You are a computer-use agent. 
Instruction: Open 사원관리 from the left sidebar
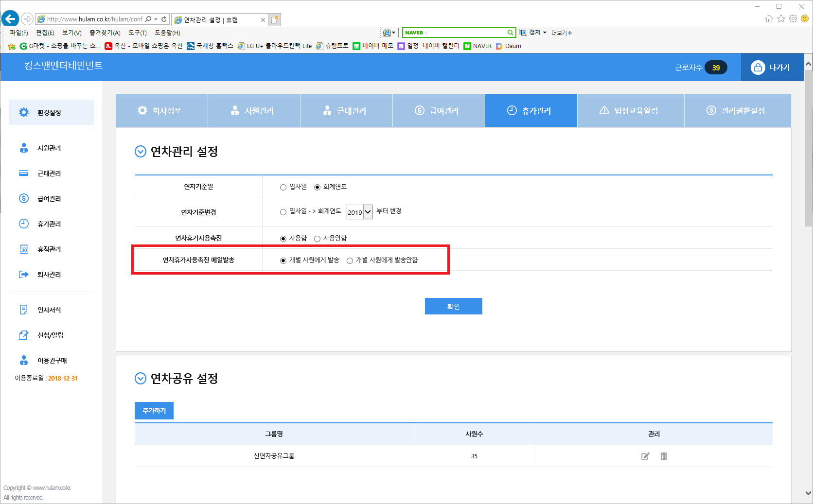(x=49, y=148)
